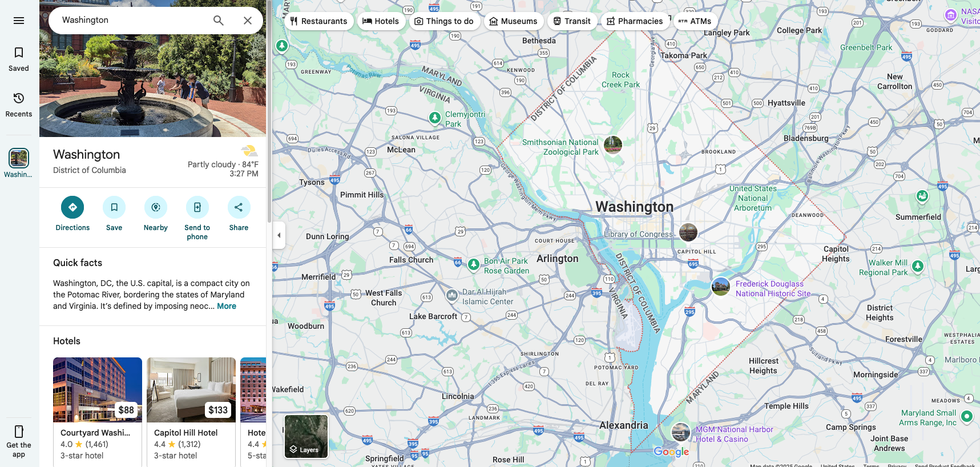The image size is (980, 467).
Task: Click the Alexandria city label on map
Action: coord(624,425)
